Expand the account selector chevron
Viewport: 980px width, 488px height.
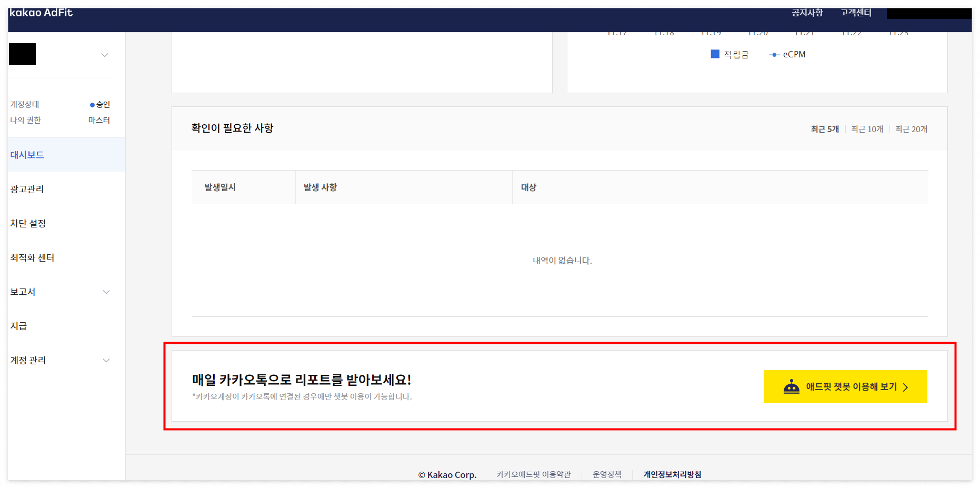point(105,55)
